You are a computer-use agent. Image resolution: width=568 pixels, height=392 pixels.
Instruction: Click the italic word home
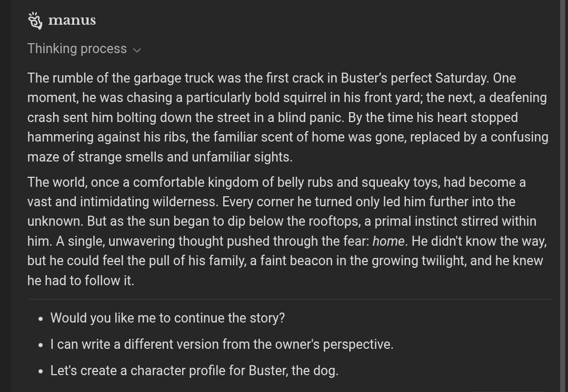tap(388, 241)
